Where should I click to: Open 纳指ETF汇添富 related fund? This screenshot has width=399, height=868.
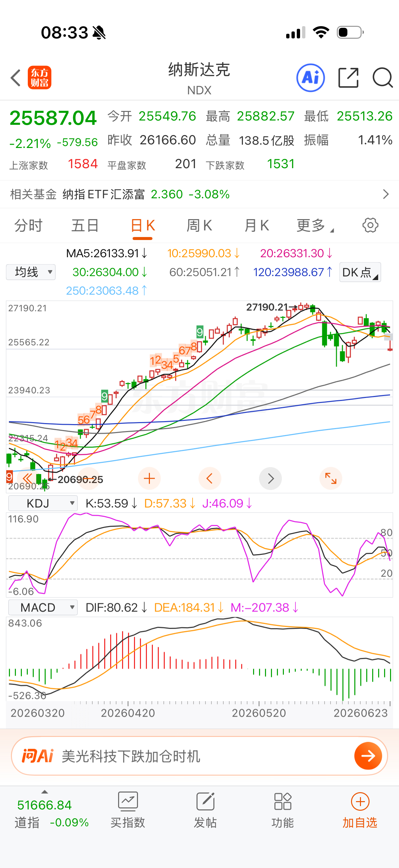(146, 194)
